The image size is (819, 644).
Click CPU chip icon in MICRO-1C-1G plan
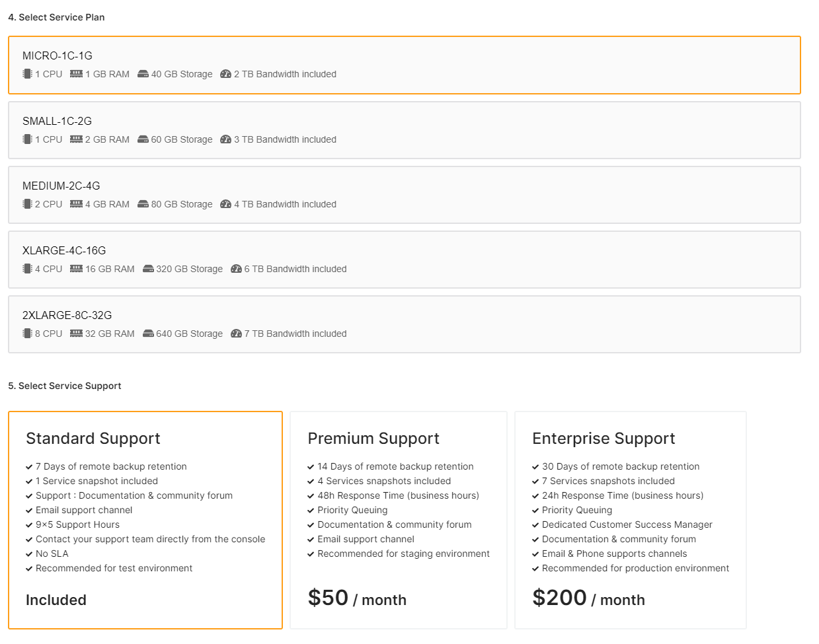tap(27, 74)
